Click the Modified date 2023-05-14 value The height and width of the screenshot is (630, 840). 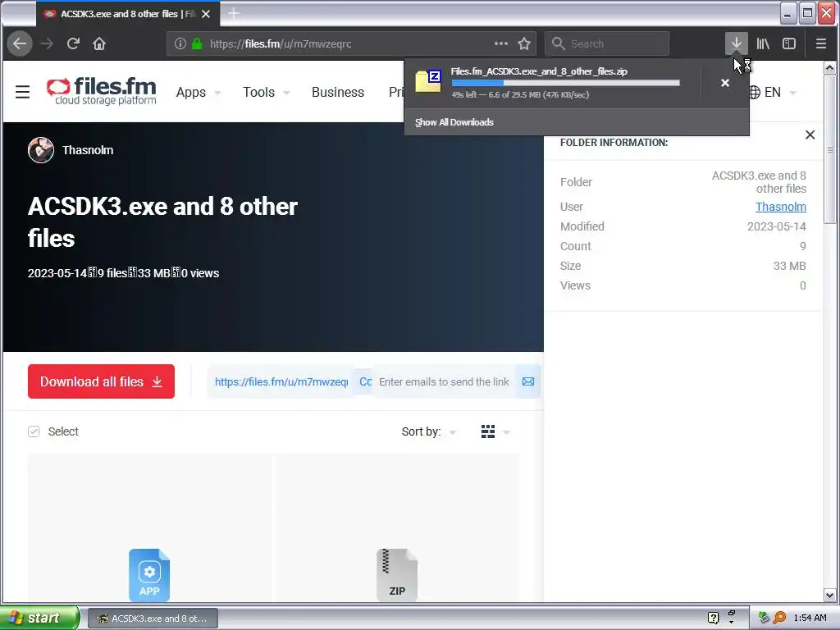[x=776, y=226]
